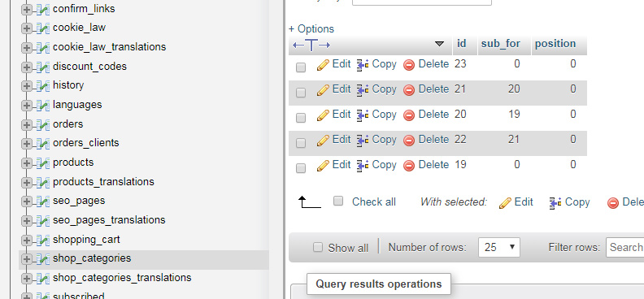Image resolution: width=644 pixels, height=299 pixels.
Task: Click the red Delete icon for row id 19
Action: 409,166
